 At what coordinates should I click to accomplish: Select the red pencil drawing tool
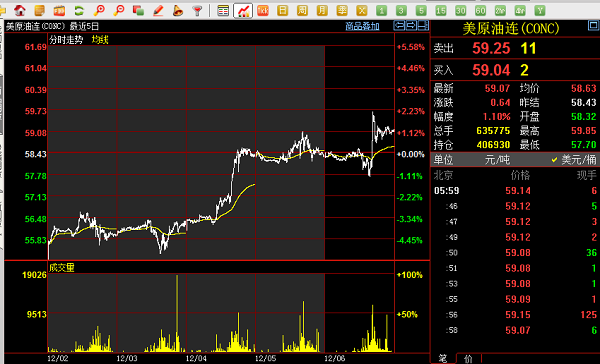[x=158, y=10]
